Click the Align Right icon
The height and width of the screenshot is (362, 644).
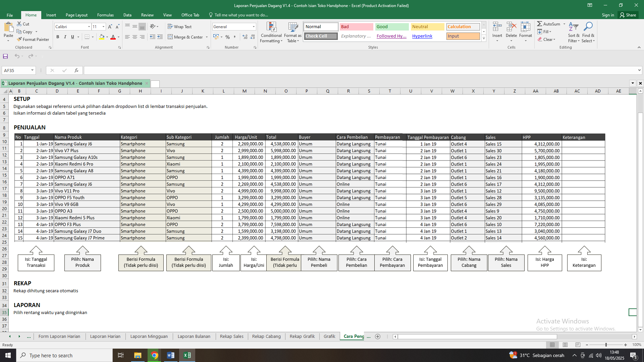pos(142,37)
